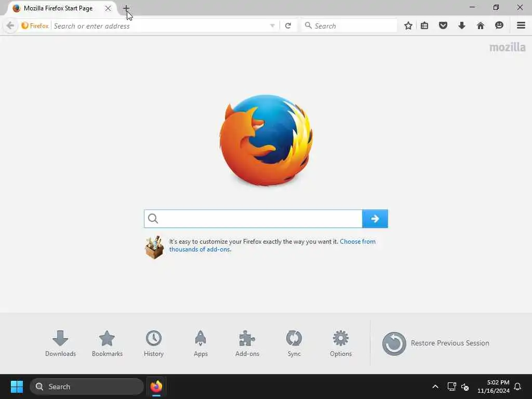The image size is (532, 399).
Task: Open Apps rocket icon
Action: (201, 343)
